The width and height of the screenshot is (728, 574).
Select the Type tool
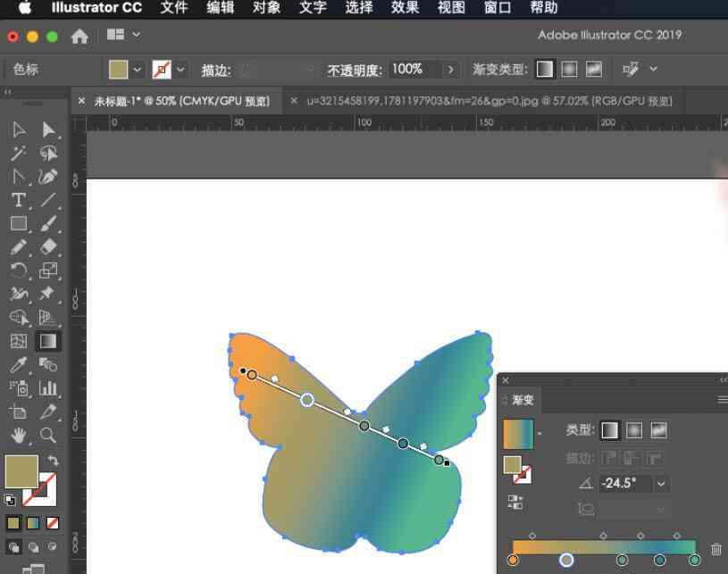(x=18, y=198)
